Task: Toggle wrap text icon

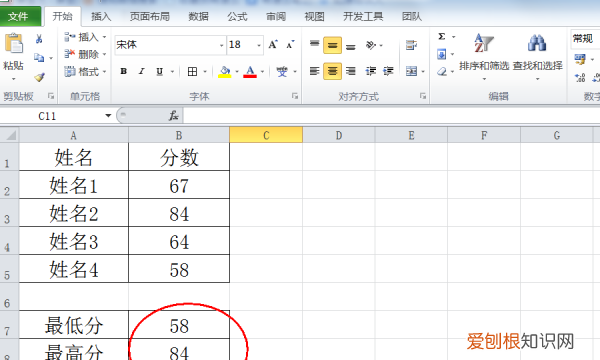Action: pyautogui.click(x=411, y=45)
